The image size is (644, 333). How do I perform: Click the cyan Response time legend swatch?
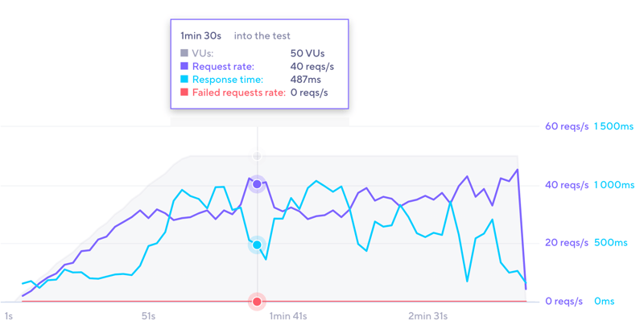coord(184,80)
